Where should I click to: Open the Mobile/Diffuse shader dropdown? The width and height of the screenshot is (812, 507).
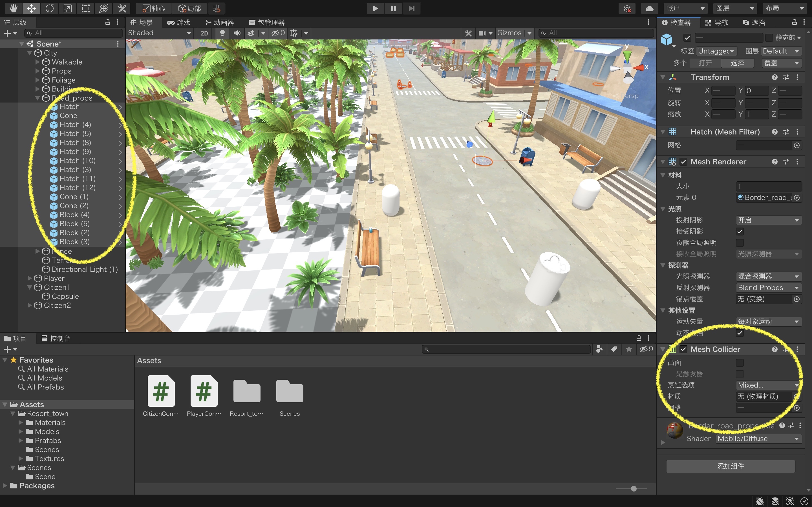pyautogui.click(x=759, y=439)
